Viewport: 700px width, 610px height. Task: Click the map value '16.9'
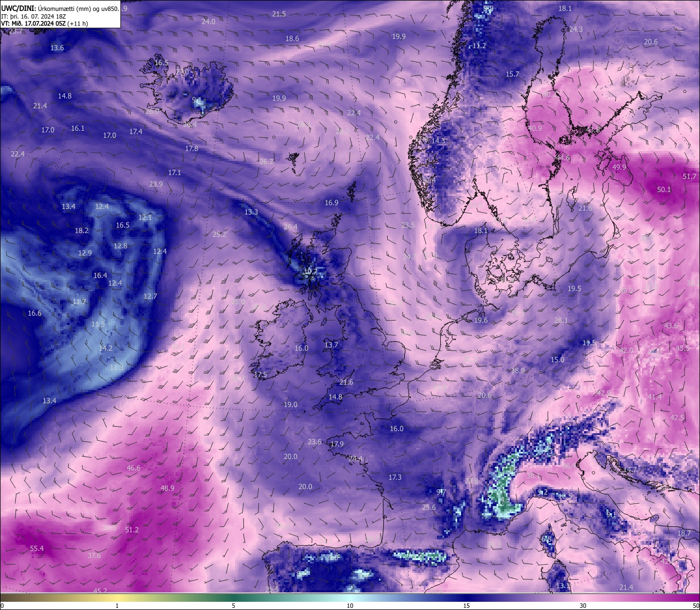pos(331,202)
